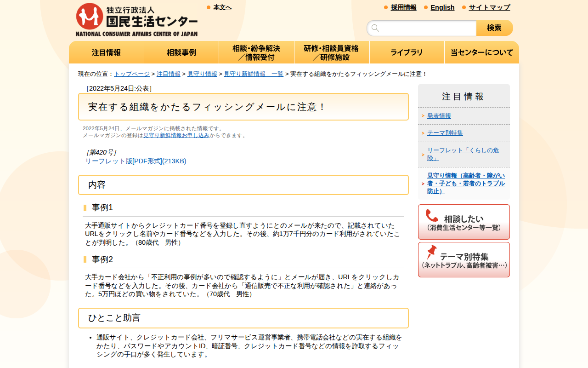Open the 相談事例 navigation tab
Image resolution: width=588 pixels, height=368 pixels.
pyautogui.click(x=181, y=52)
